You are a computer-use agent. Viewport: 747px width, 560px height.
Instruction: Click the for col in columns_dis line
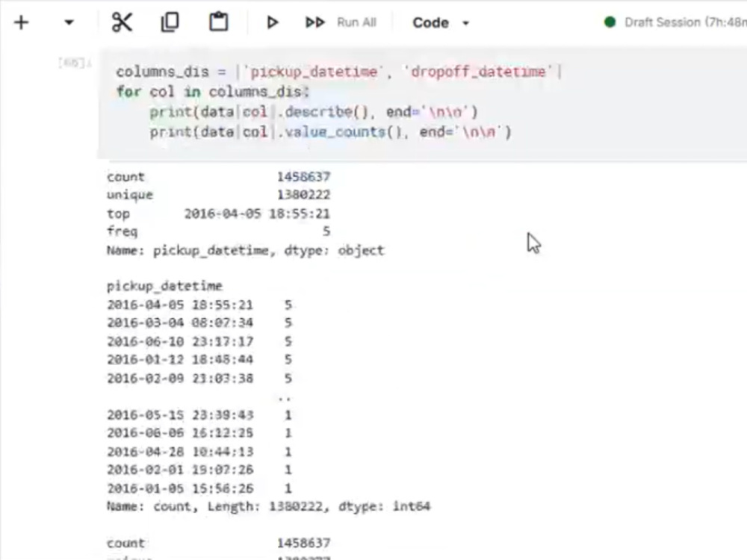pyautogui.click(x=213, y=91)
